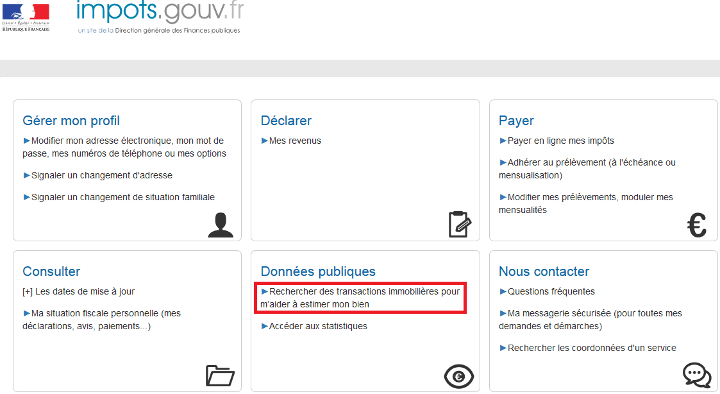Screen dimensions: 720x394
Task: Open the Données publiques heading
Action: (x=318, y=271)
